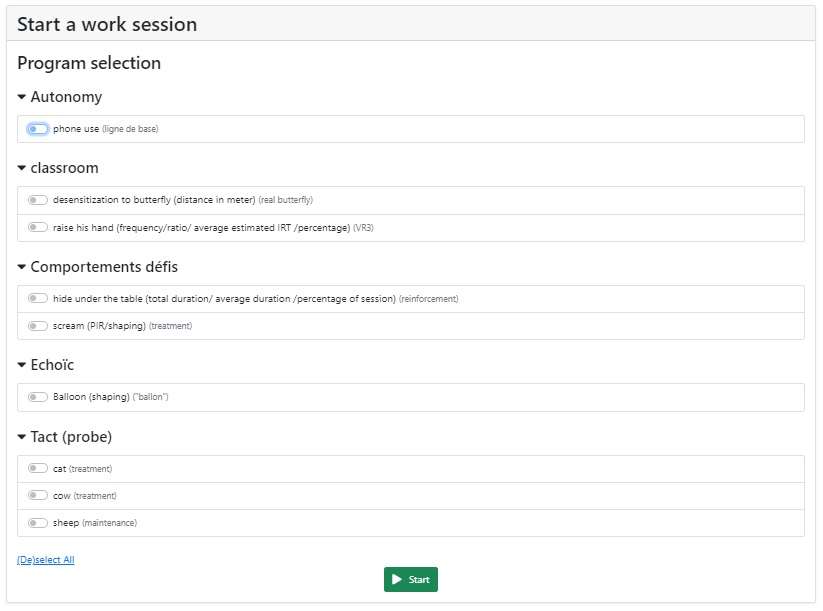Click the green Start button

coord(410,580)
